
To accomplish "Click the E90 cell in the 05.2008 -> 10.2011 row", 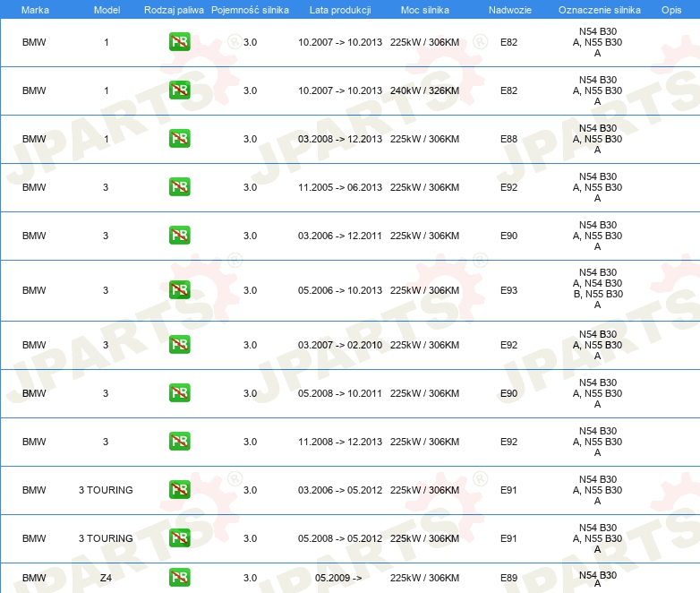I will tap(508, 393).
